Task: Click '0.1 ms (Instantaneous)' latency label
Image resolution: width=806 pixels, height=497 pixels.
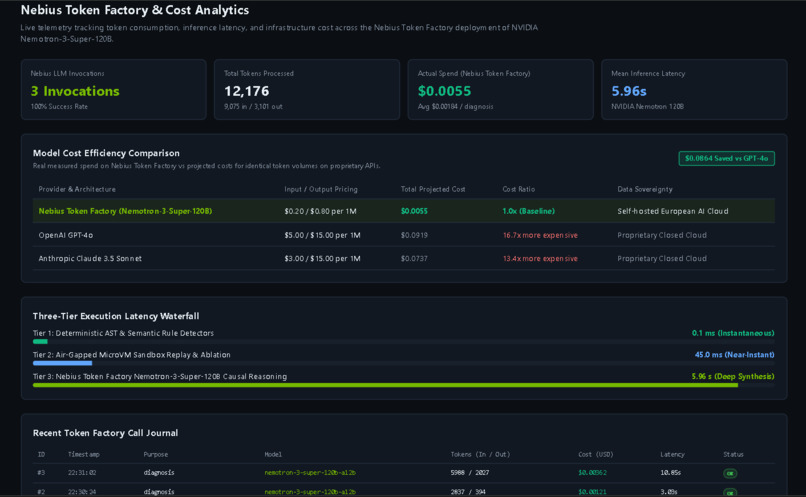Action: click(x=733, y=333)
